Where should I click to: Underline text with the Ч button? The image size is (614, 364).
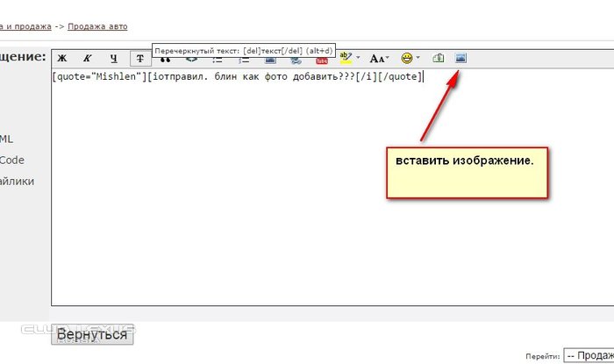click(113, 59)
